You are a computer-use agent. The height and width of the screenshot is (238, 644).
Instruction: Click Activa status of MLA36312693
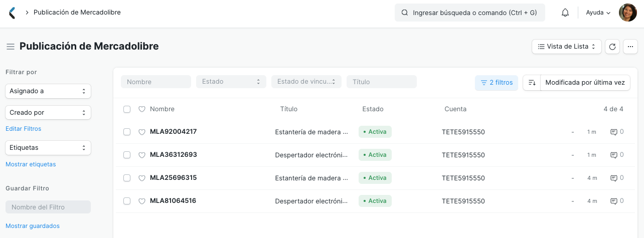[x=375, y=155]
